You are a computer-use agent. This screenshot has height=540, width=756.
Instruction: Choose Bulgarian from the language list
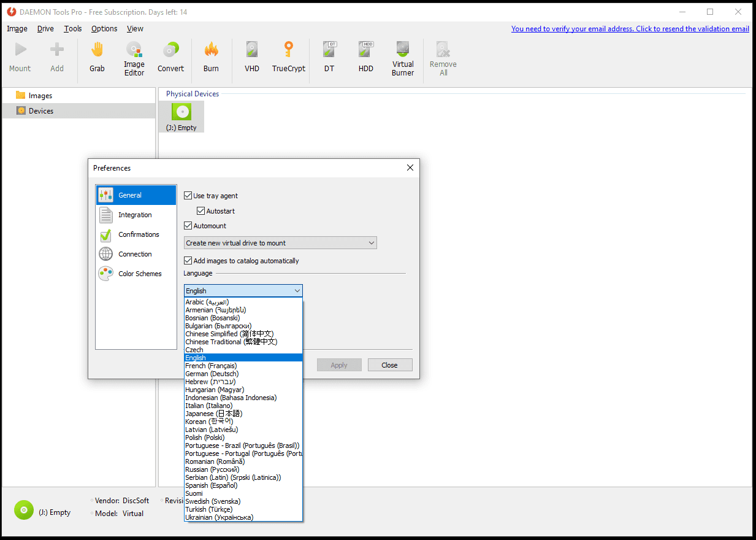243,326
